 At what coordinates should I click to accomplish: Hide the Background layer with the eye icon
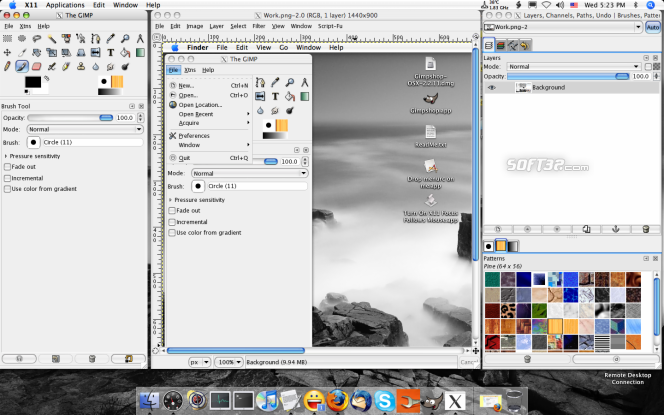(492, 87)
